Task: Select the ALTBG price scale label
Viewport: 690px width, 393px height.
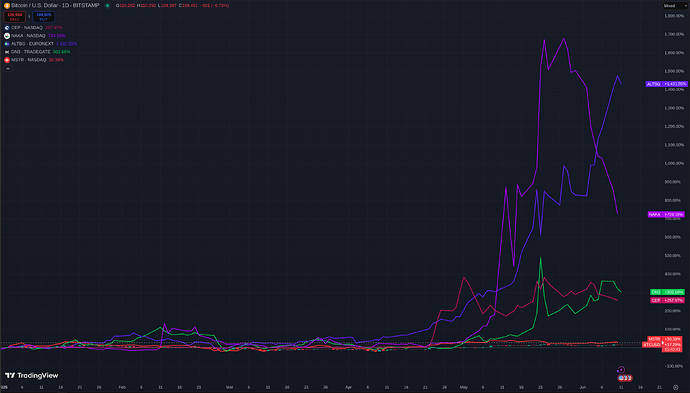Action: [x=666, y=84]
